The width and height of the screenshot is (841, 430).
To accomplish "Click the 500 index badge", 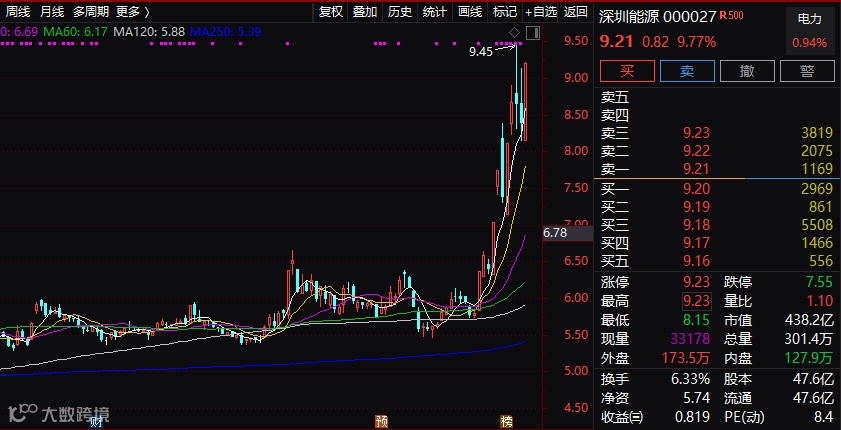I will click(736, 15).
